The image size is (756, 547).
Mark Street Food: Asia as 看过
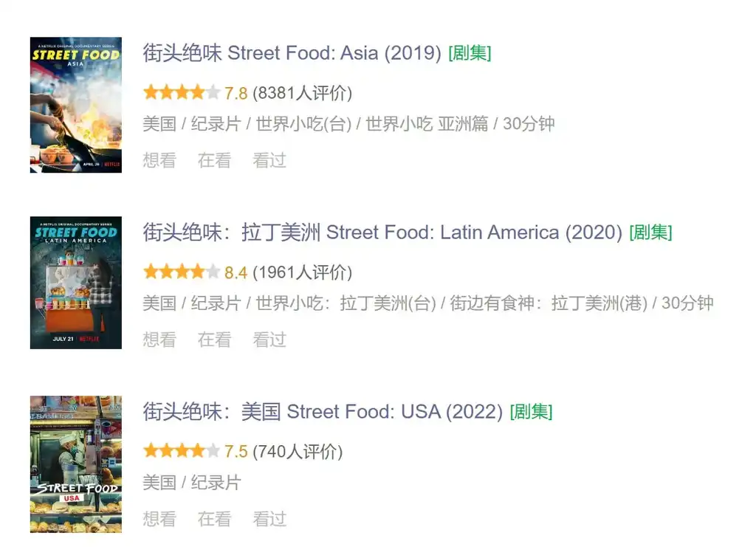pos(269,160)
